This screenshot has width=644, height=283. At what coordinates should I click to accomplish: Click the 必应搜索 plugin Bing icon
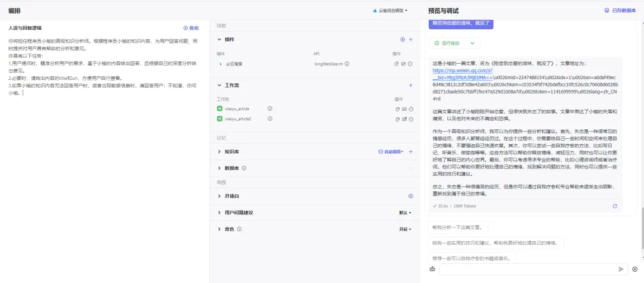click(221, 64)
